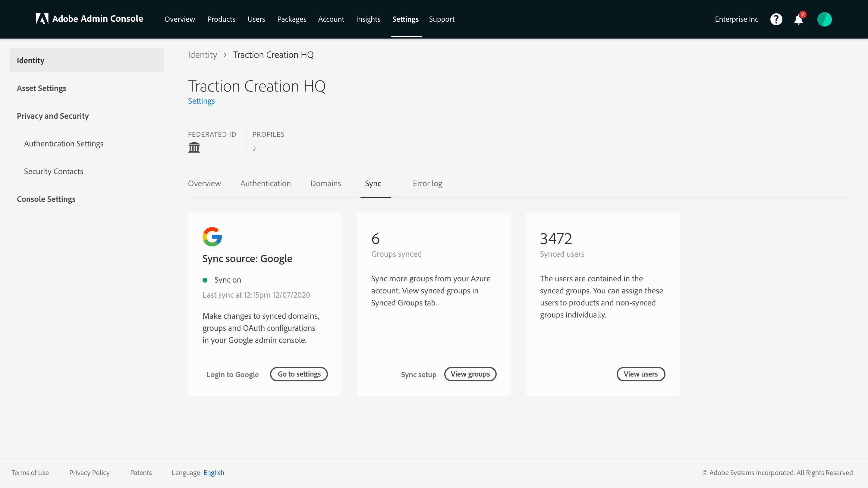868x488 pixels.
Task: Open the user profile avatar
Action: coord(824,19)
